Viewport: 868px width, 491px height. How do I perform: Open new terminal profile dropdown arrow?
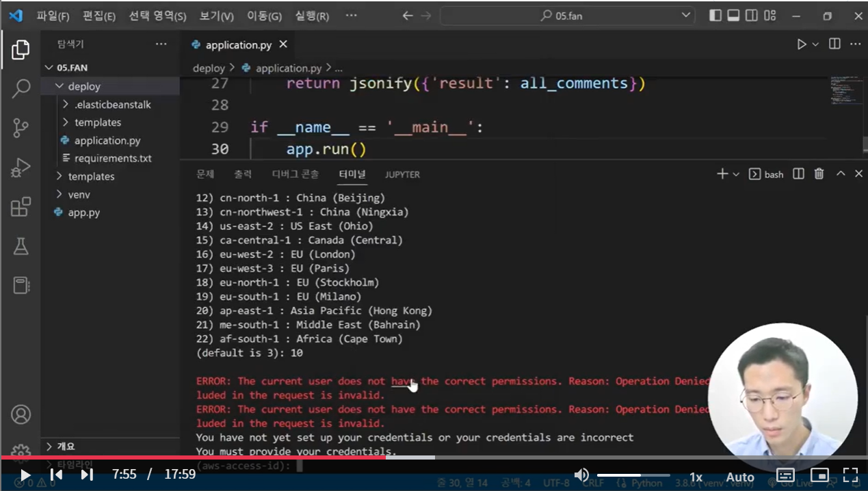pos(736,174)
